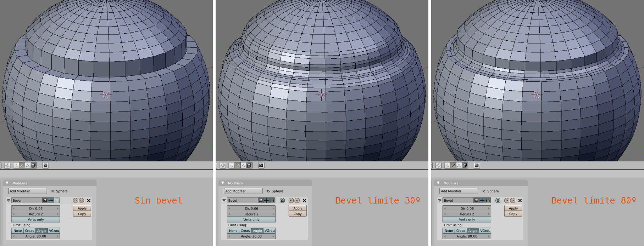
Task: Delete Bevel modifier in Bevel límite 30º panel
Action: point(304,200)
